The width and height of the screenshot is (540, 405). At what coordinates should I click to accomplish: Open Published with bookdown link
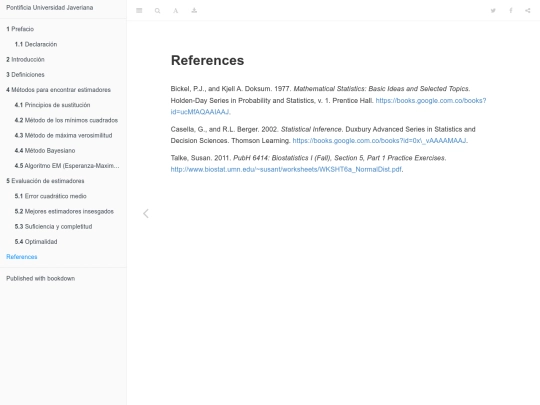point(41,278)
